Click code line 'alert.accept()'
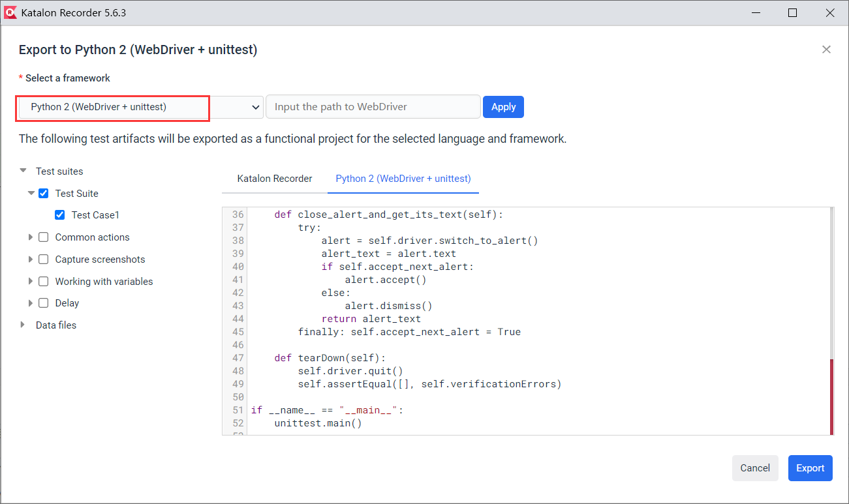 tap(386, 280)
